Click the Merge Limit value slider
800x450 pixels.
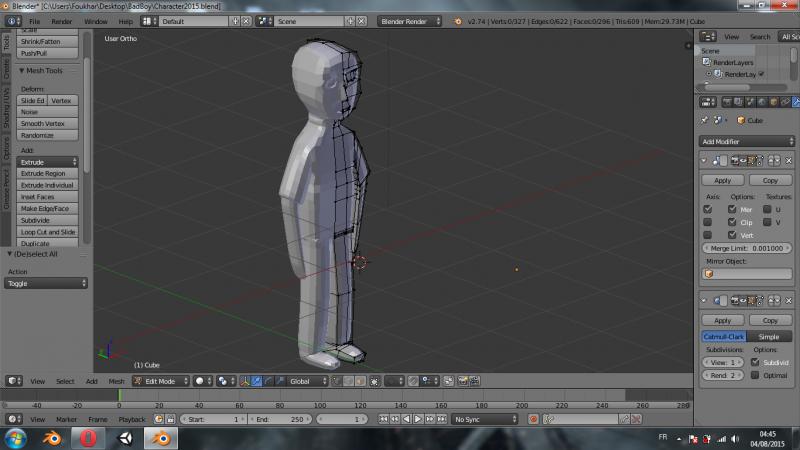[x=746, y=247]
